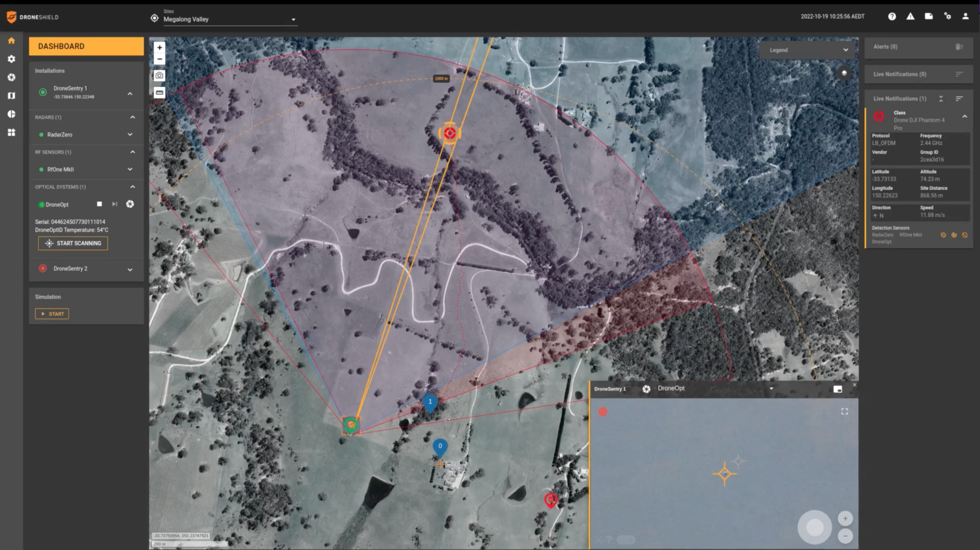Toggle the middle orange sensor icon under Detection Sensors
The height and width of the screenshot is (550, 980).
click(954, 235)
